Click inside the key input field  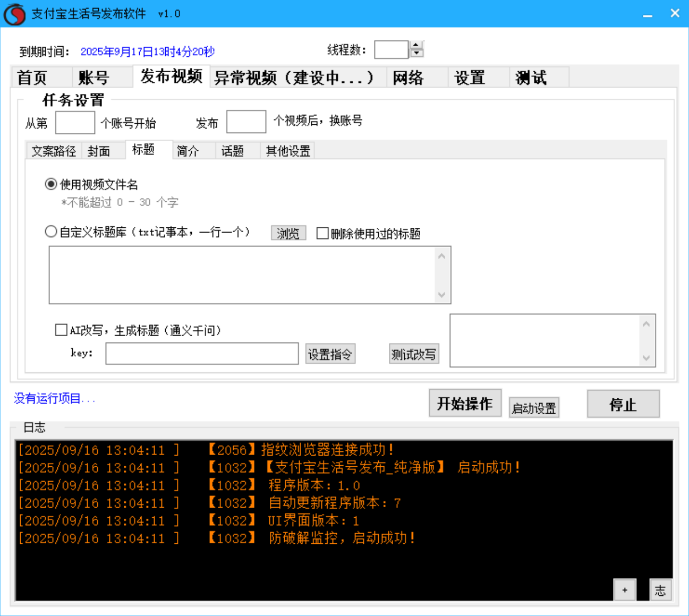click(202, 353)
